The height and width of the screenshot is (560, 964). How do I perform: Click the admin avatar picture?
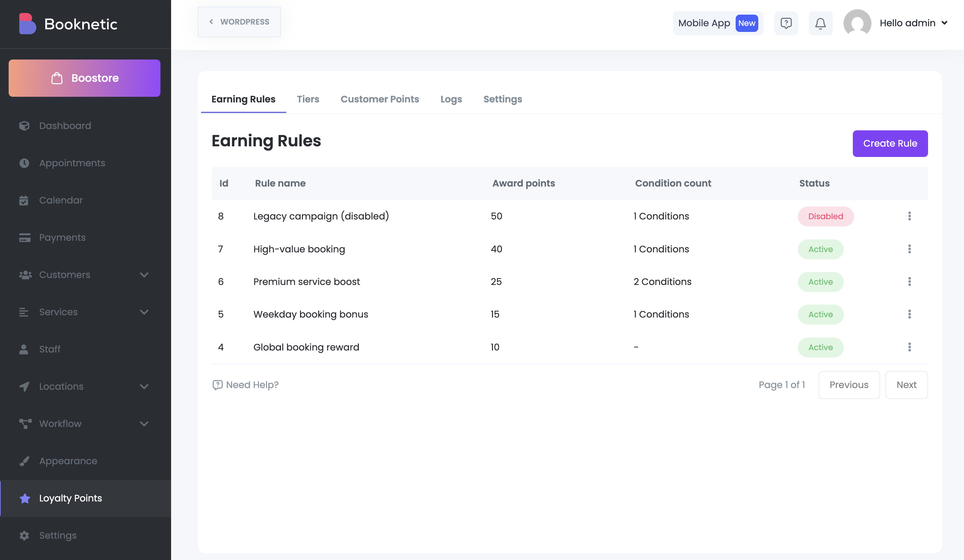pyautogui.click(x=857, y=23)
